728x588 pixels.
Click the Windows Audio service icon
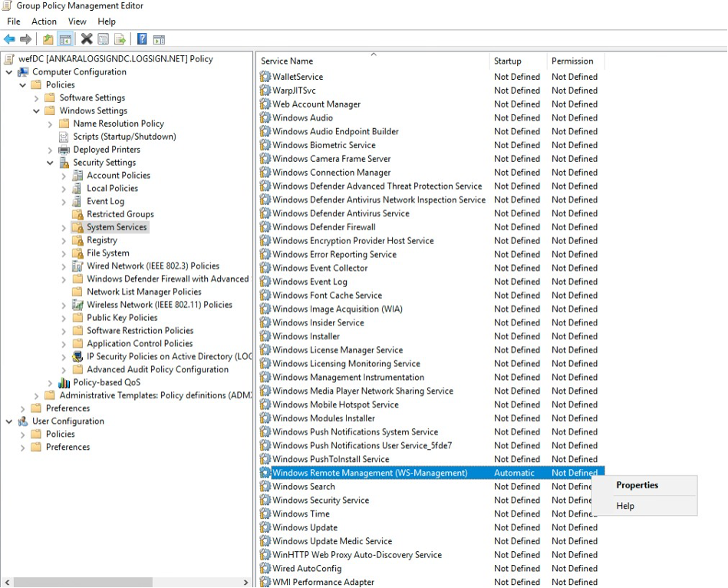click(x=265, y=118)
